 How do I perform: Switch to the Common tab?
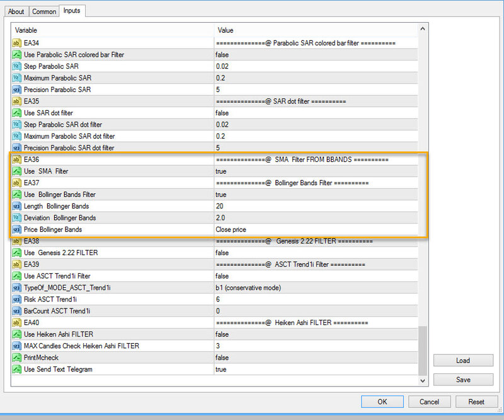coord(44,11)
